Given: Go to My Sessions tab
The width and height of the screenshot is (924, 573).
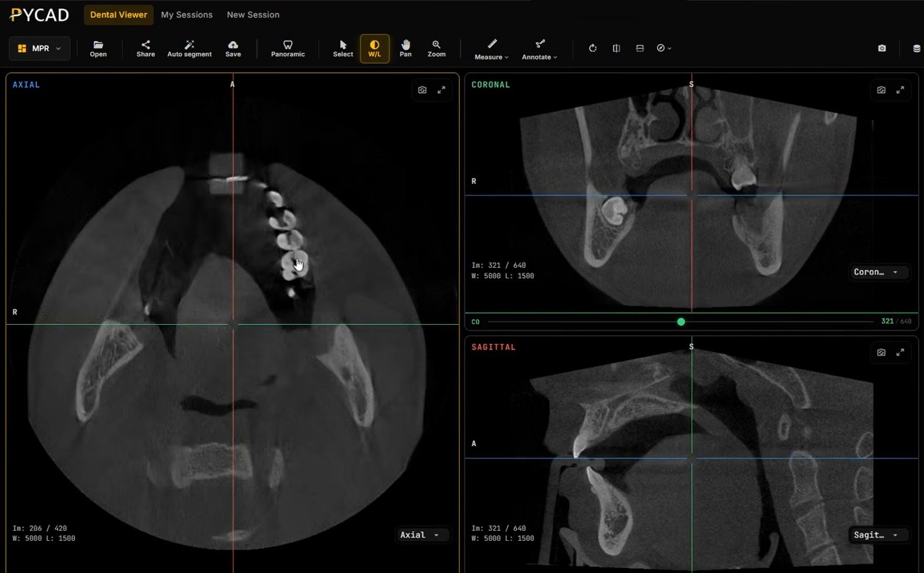Looking at the screenshot, I should pyautogui.click(x=187, y=15).
